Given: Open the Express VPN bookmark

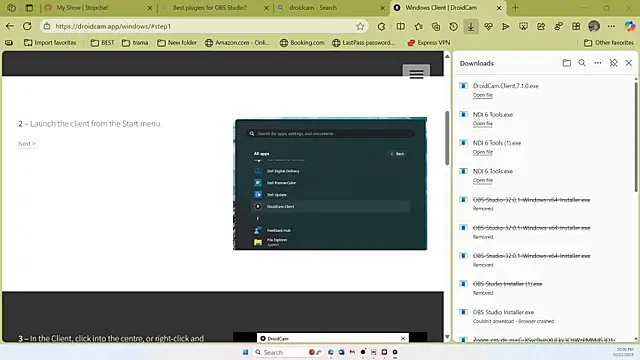Looking at the screenshot, I should (429, 42).
